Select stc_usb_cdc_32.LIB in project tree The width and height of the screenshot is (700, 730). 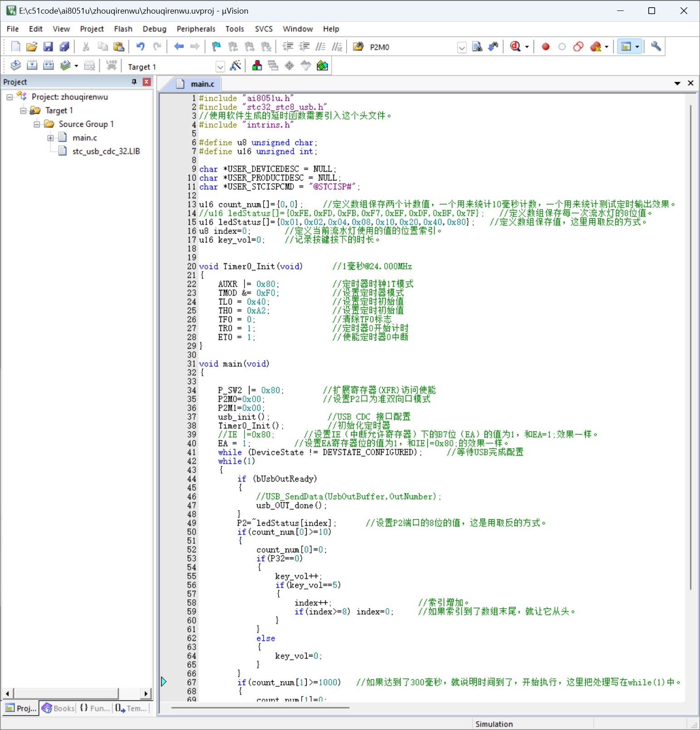pyautogui.click(x=106, y=151)
